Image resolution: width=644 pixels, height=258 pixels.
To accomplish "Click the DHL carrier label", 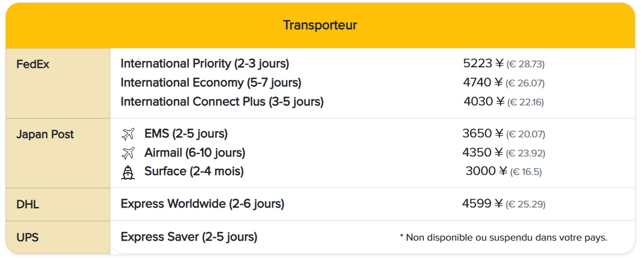I will pos(27,204).
